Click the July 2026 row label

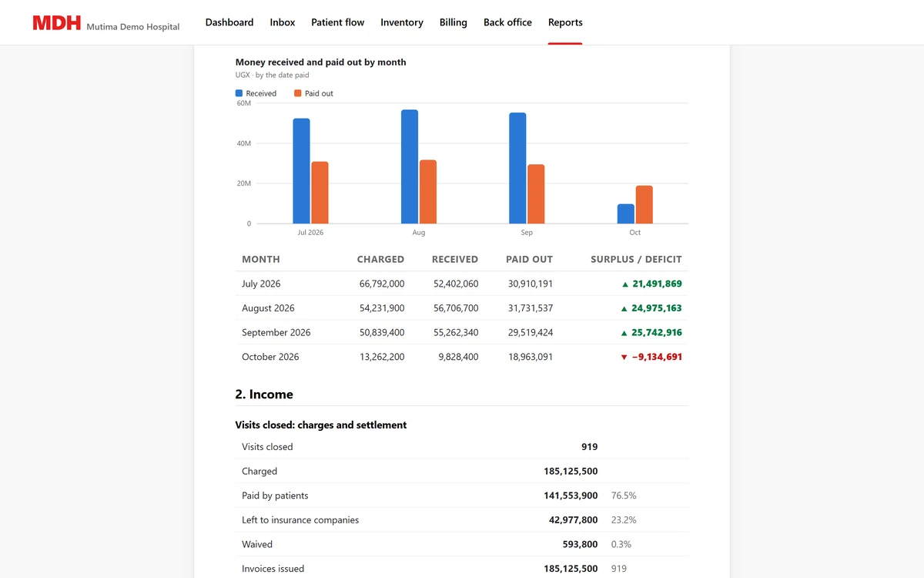261,284
